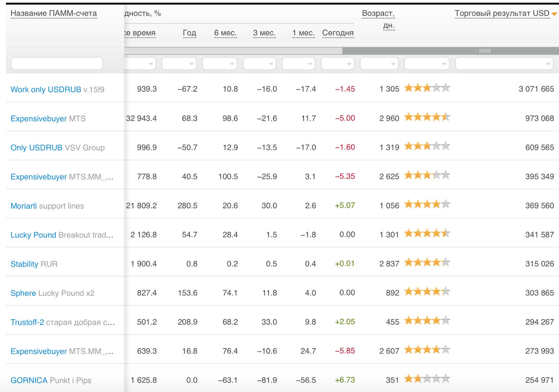
Task: Click star rating of Moriarti support lines
Action: click(427, 204)
